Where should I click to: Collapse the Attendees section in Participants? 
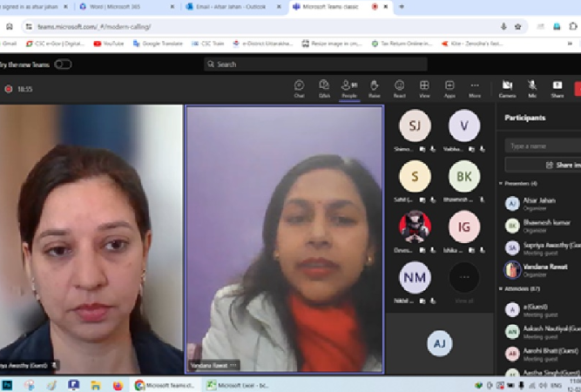502,287
